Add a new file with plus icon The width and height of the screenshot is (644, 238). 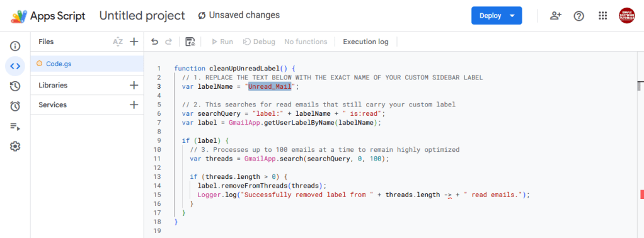134,42
